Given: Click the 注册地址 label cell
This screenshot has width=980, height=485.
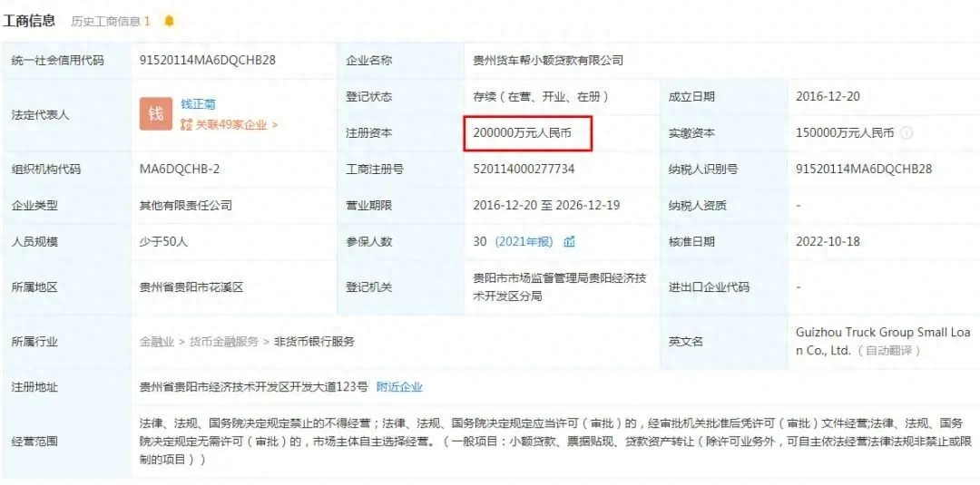Looking at the screenshot, I should [x=66, y=387].
